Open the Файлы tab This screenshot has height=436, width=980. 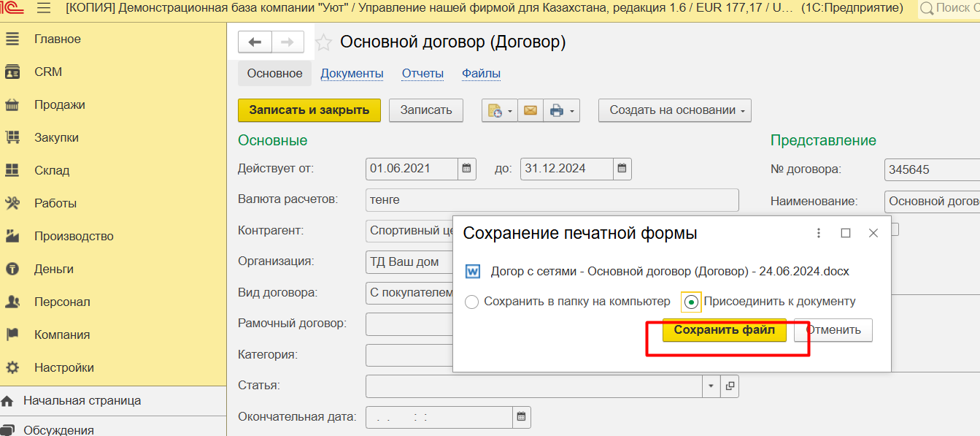481,73
